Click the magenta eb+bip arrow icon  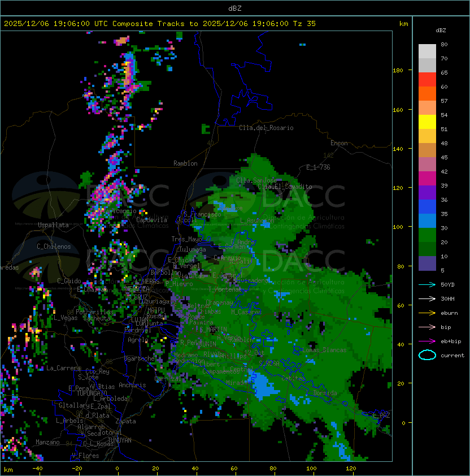pyautogui.click(x=427, y=341)
